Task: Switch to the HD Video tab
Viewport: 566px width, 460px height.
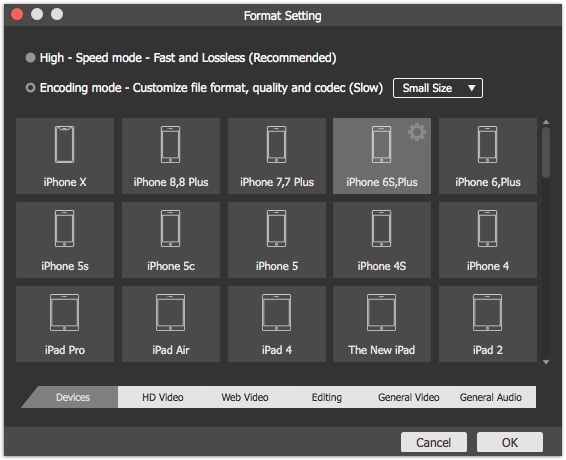Action: tap(162, 397)
